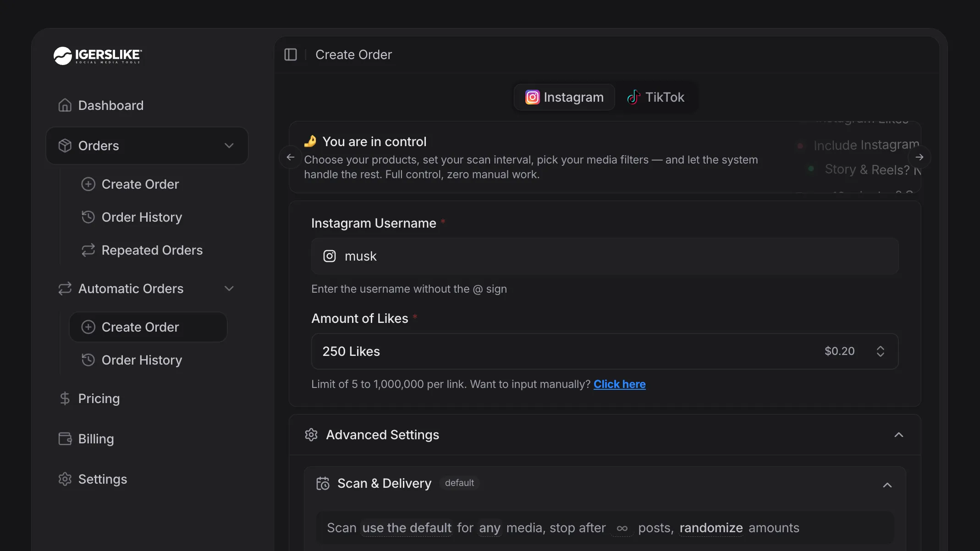The width and height of the screenshot is (980, 551).
Task: Open the Billing page
Action: [x=147, y=439]
